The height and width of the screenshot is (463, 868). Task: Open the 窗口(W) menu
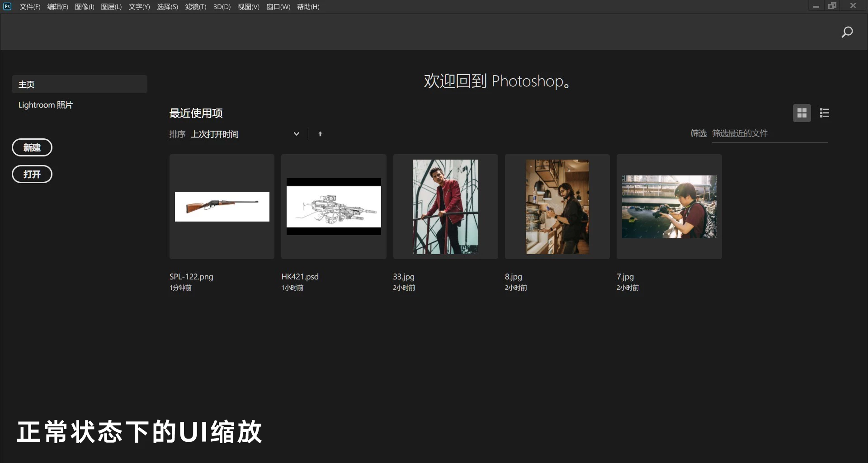pos(278,7)
